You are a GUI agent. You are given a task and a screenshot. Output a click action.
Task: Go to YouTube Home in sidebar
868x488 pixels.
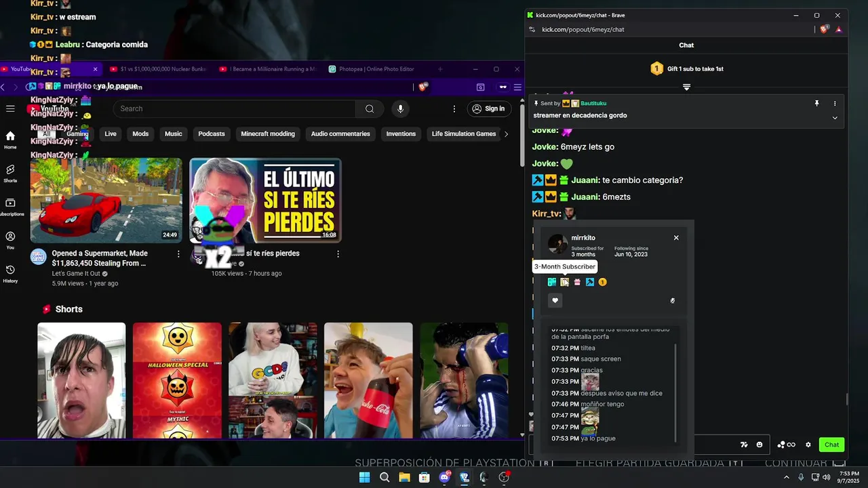(x=10, y=140)
